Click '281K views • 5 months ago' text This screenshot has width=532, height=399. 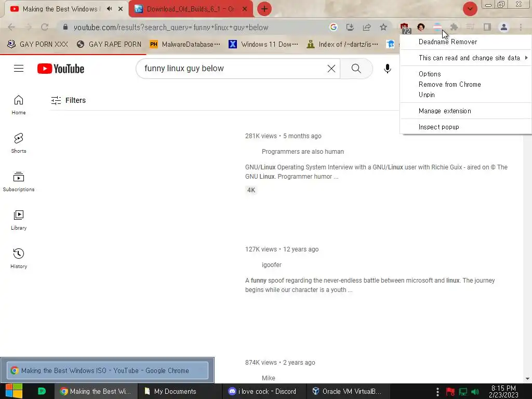(x=283, y=136)
